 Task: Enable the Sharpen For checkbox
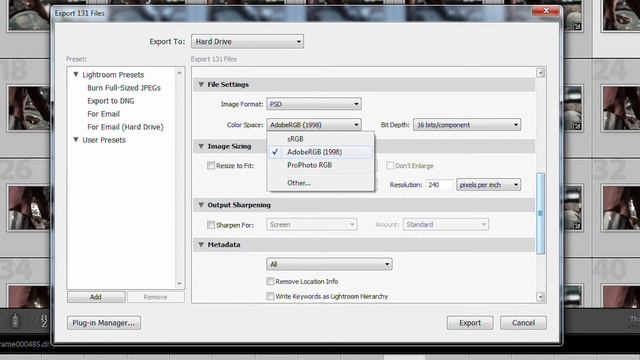tap(211, 224)
